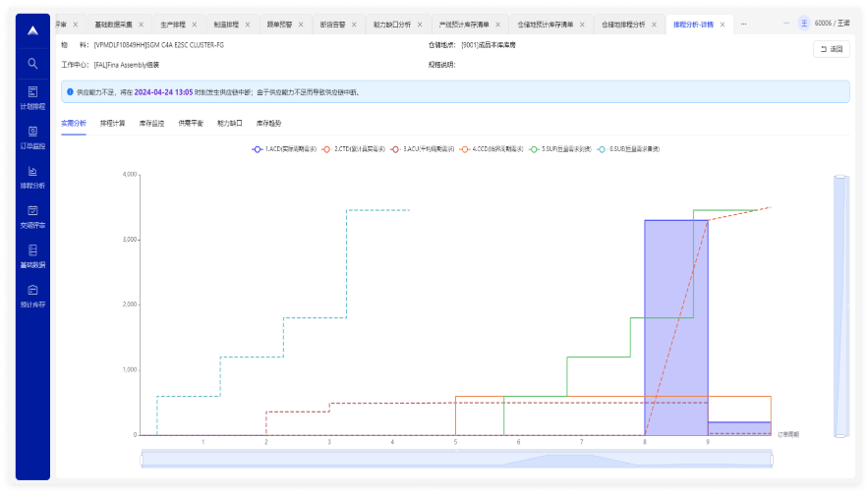Click the right handle of the horizontal zoom slider
Viewport: 868px width, 494px height.
pos(771,460)
